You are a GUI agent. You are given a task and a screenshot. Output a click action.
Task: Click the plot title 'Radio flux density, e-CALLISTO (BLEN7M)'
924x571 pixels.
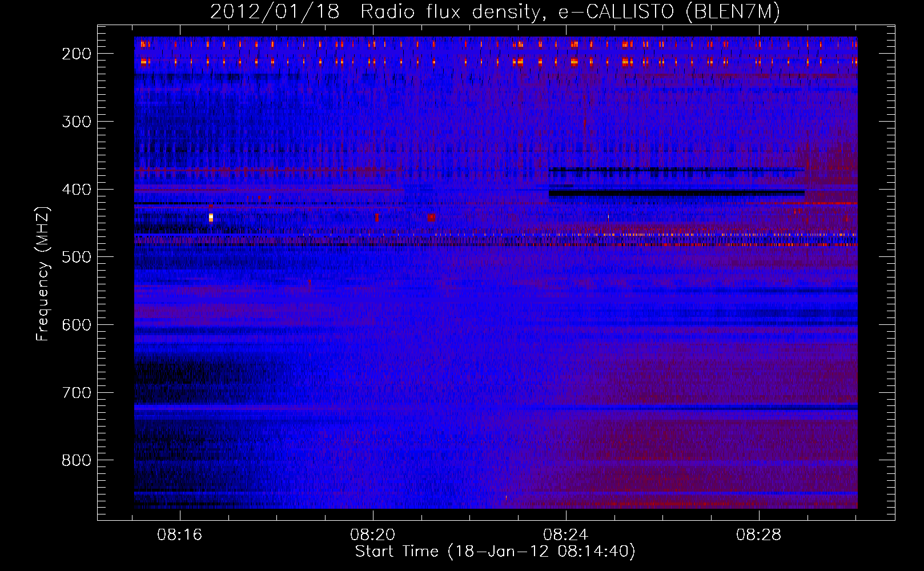(x=569, y=12)
